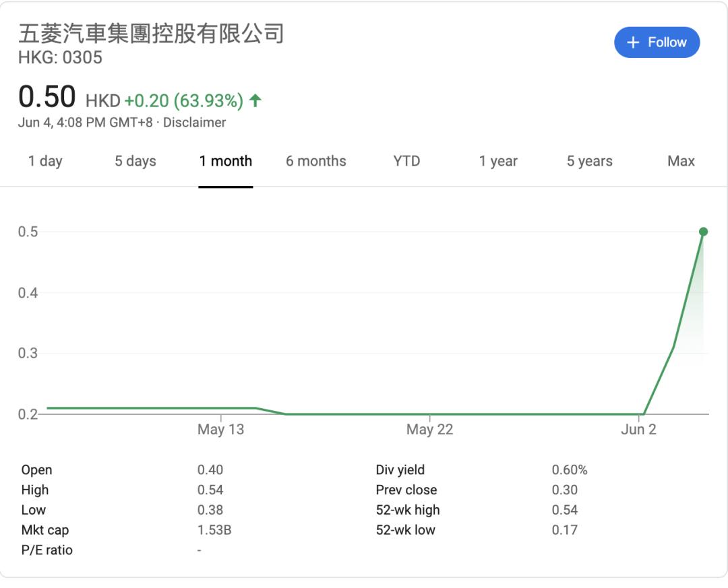Click the Mkt cap value 1.53B
The image size is (728, 588).
214,530
